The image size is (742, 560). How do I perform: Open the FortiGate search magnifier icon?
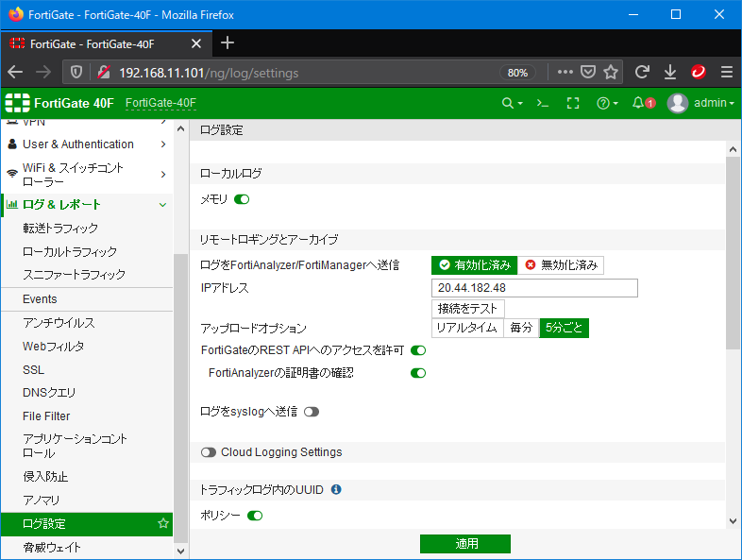click(507, 103)
